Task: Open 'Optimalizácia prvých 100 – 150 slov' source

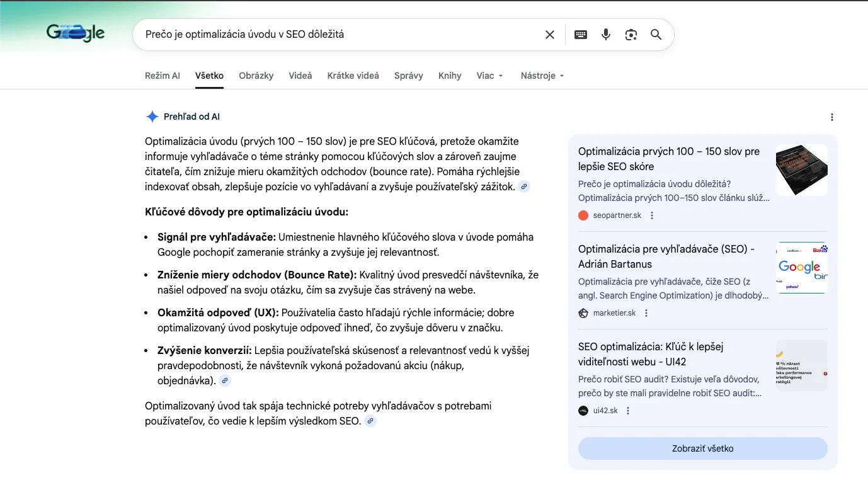Action: (x=668, y=159)
